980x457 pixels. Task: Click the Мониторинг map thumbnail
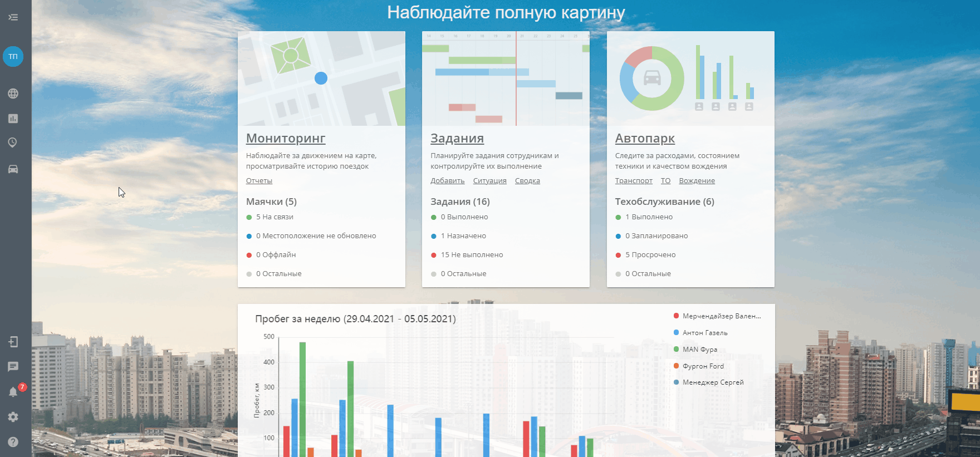pos(321,78)
